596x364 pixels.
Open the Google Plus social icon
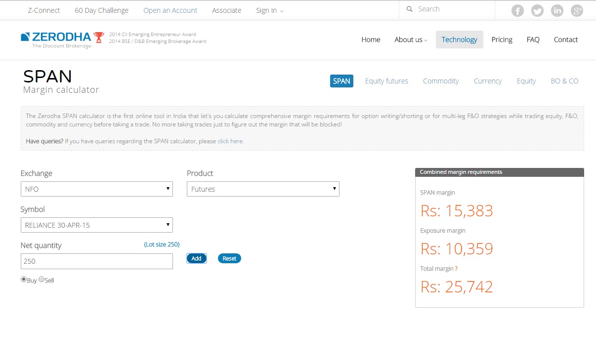[x=577, y=10]
